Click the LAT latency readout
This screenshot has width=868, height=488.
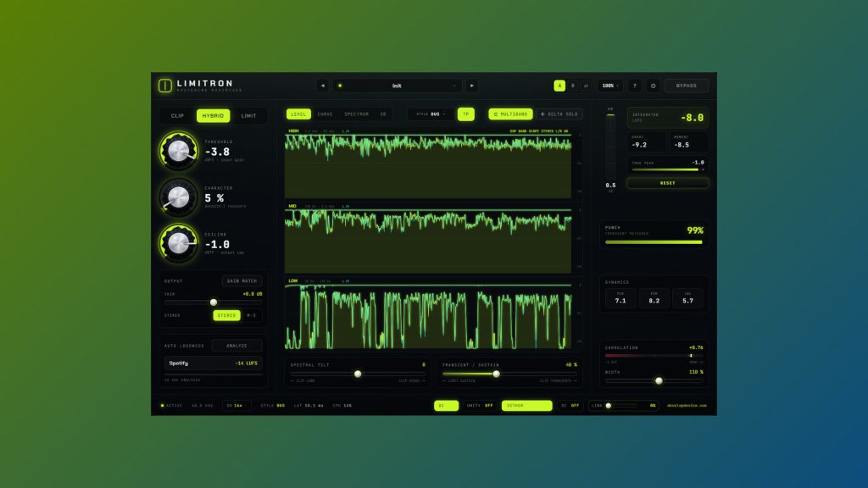tap(309, 406)
